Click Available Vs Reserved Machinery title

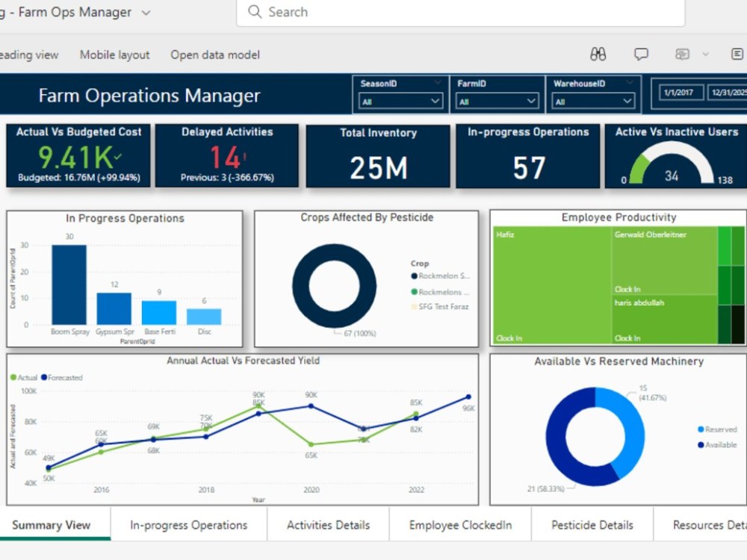tap(619, 361)
